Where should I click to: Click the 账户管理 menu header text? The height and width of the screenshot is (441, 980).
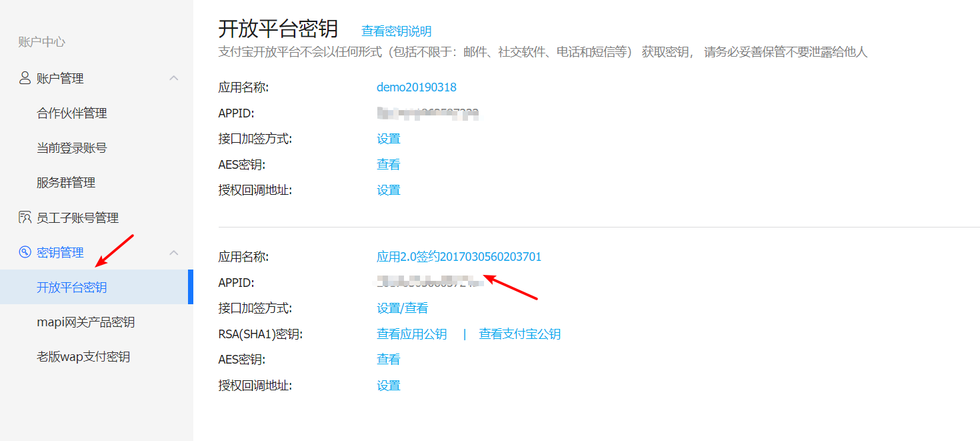pos(60,78)
